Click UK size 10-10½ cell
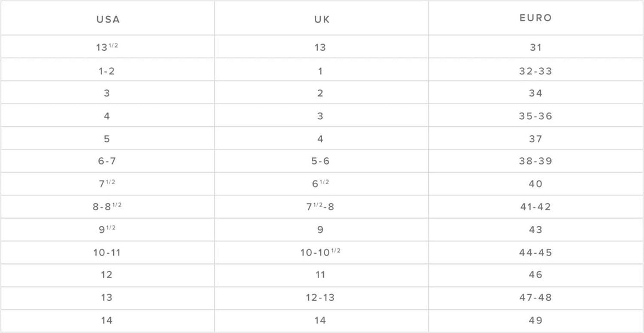Viewport: 644px width, 333px height. point(320,253)
